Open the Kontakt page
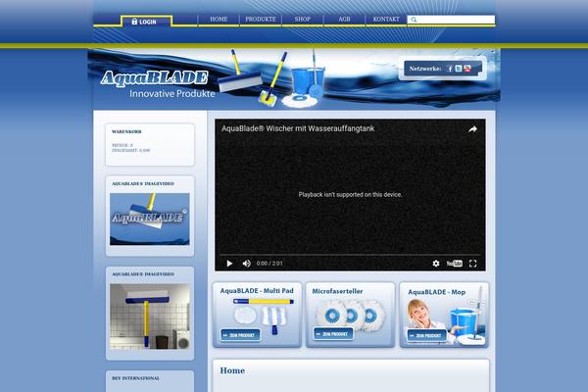 [386, 20]
